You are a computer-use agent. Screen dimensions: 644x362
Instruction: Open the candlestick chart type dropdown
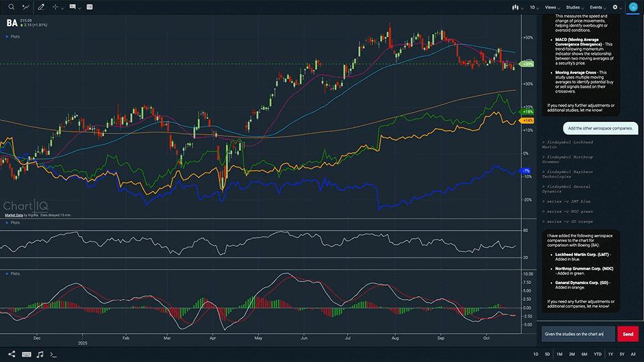point(516,7)
